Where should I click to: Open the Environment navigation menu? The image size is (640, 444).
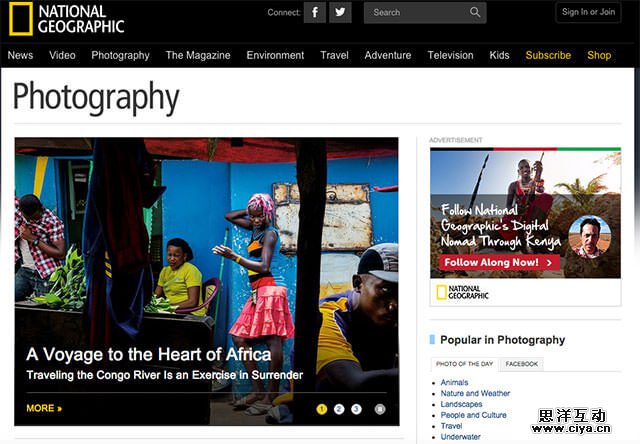click(x=275, y=55)
